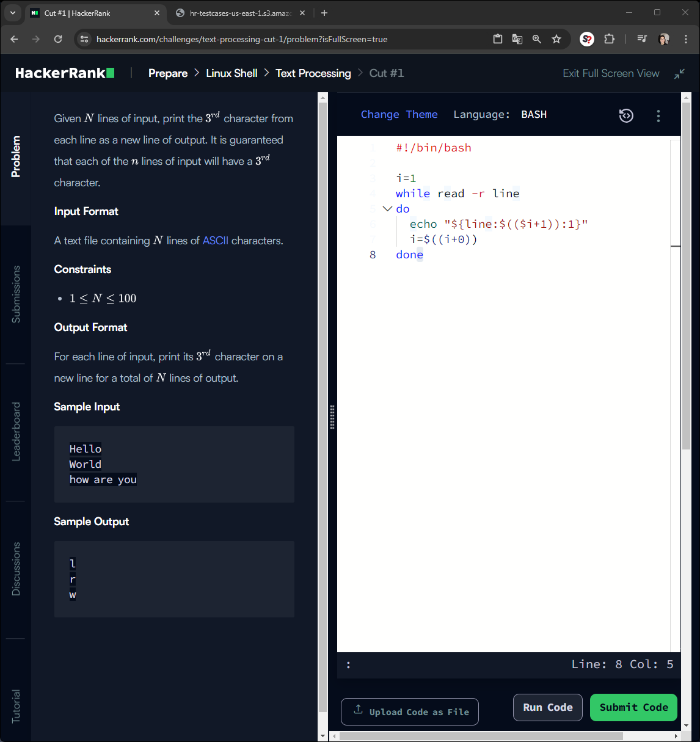Click line number 8 in gutter

click(x=373, y=255)
